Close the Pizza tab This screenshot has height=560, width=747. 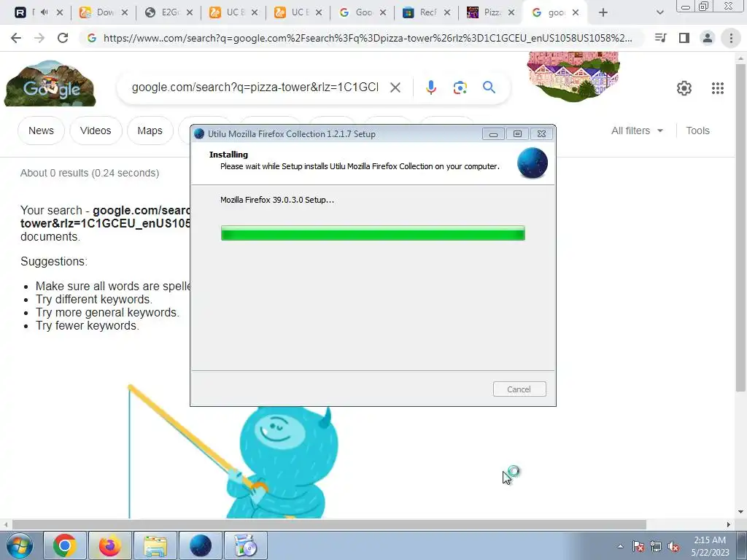(x=511, y=13)
